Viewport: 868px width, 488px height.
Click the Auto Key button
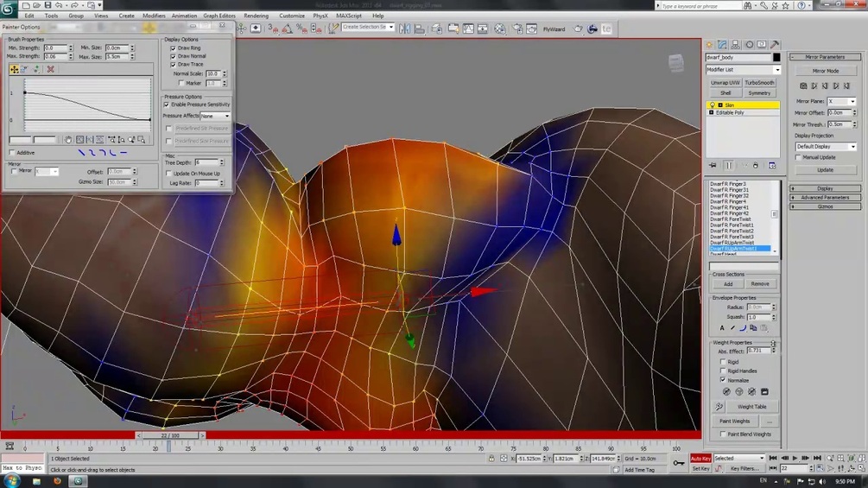[700, 458]
